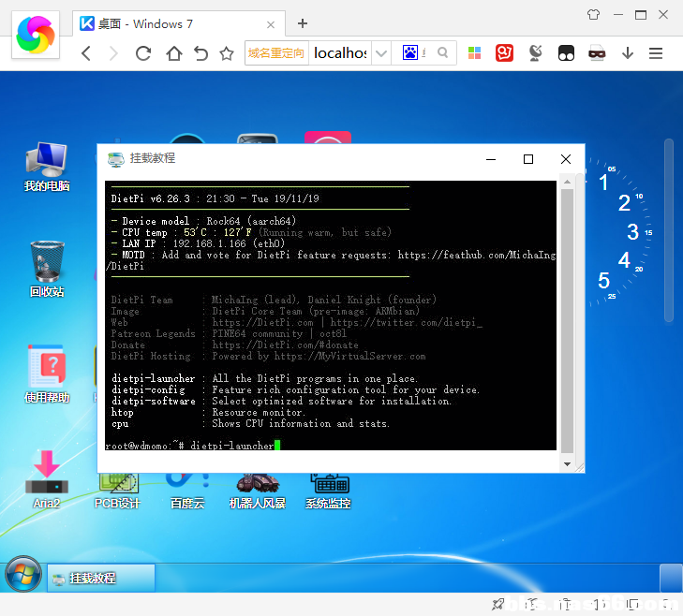Viewport: 683px width, 616px height.
Task: Launch the Aria2 desktop icon
Action: click(47, 479)
